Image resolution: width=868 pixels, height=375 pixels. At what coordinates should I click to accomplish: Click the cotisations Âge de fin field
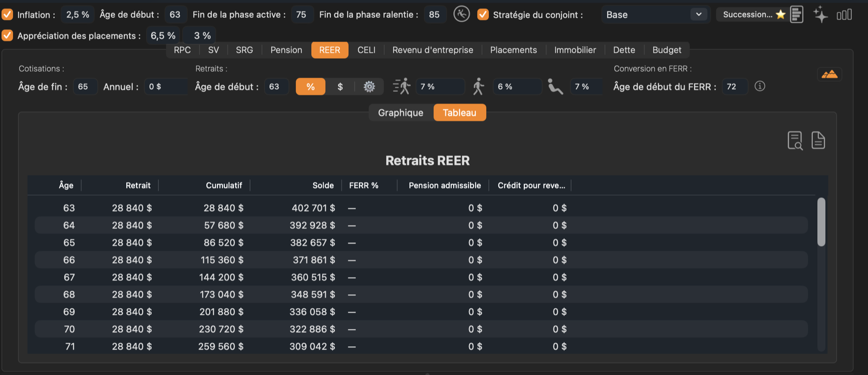coord(85,87)
